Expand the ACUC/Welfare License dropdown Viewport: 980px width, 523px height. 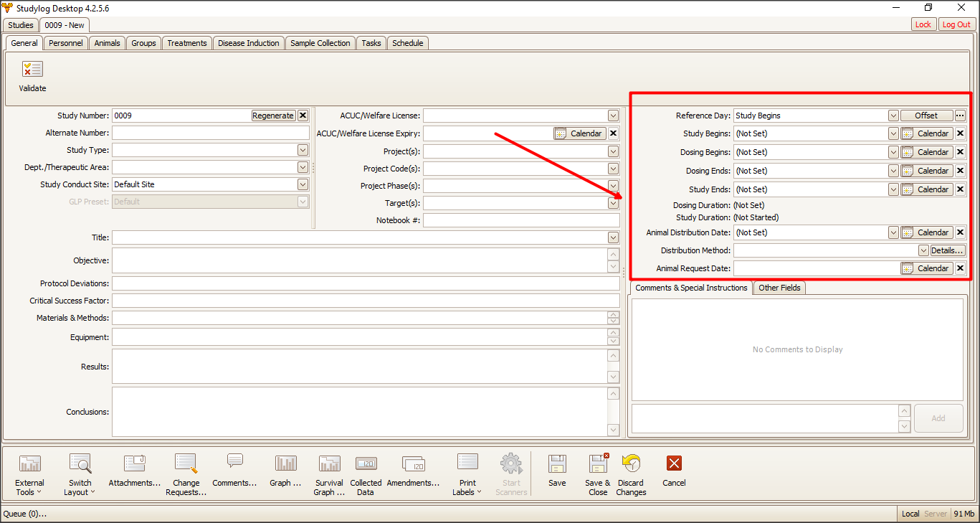click(x=613, y=116)
